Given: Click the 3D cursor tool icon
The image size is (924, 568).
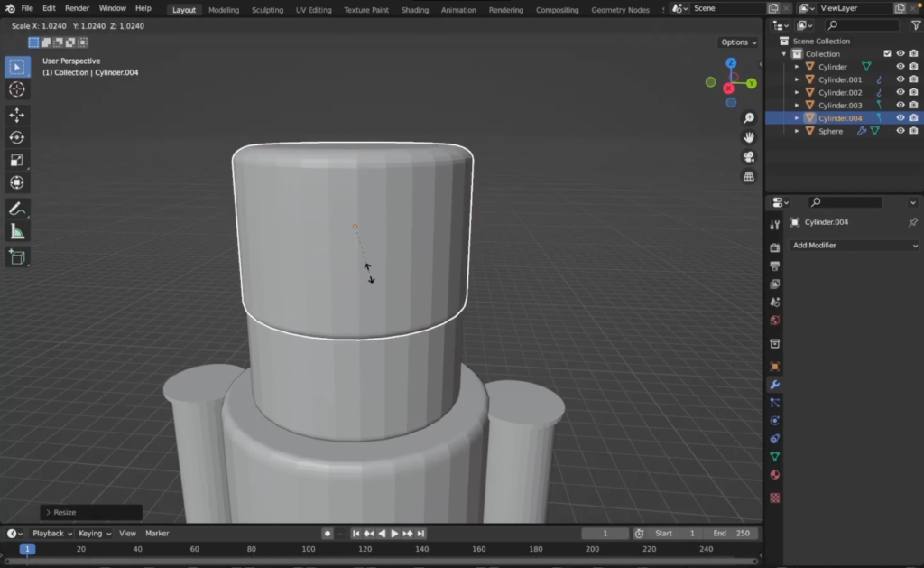Looking at the screenshot, I should (x=17, y=88).
